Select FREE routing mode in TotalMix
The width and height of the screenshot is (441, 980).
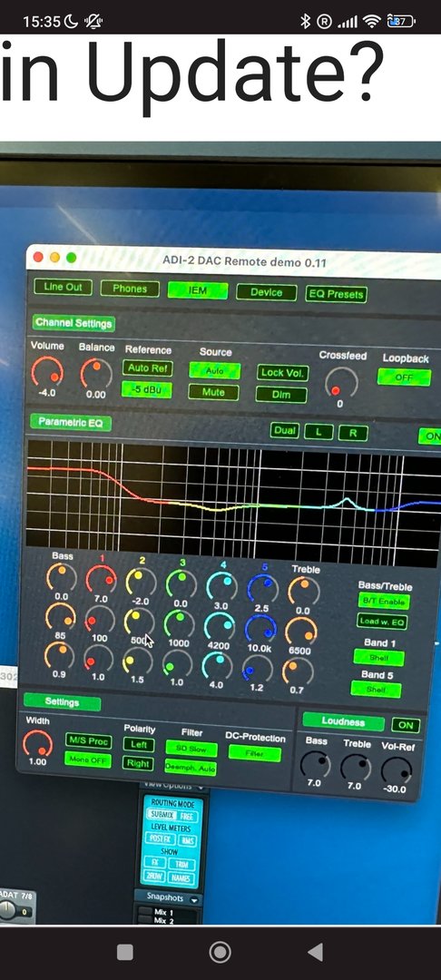tap(188, 817)
